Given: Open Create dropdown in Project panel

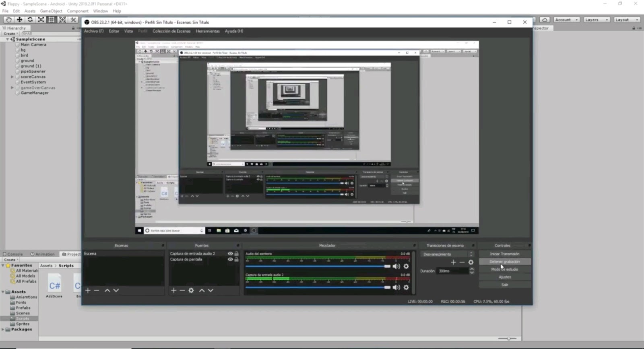Looking at the screenshot, I should 11,260.
